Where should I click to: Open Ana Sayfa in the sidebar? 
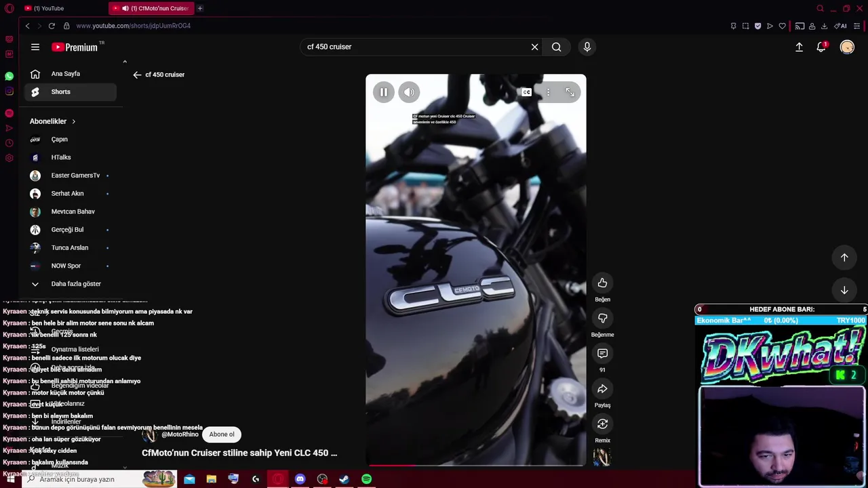tap(71, 74)
